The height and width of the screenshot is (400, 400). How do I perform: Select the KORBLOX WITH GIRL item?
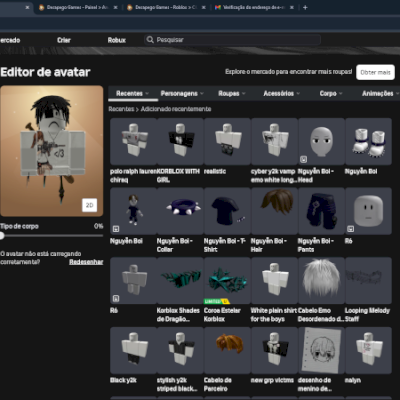pyautogui.click(x=180, y=141)
